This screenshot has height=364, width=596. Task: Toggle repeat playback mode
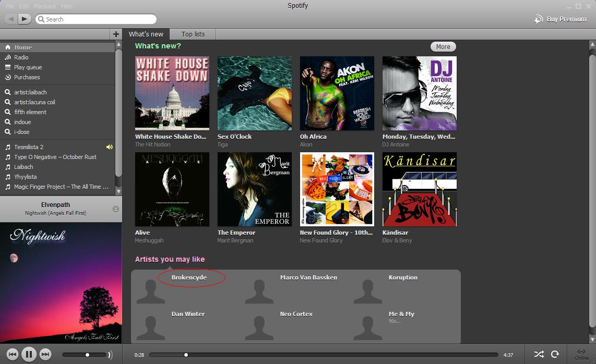coord(555,355)
